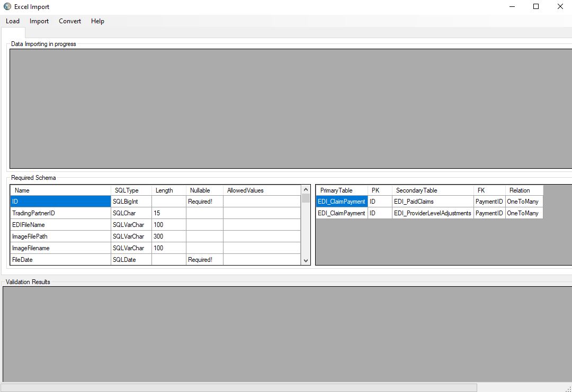572x392 pixels.
Task: Open the Import menu
Action: 39,21
